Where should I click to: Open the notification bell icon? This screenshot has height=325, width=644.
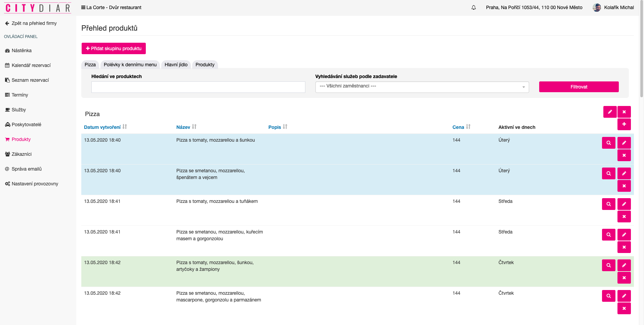473,7
